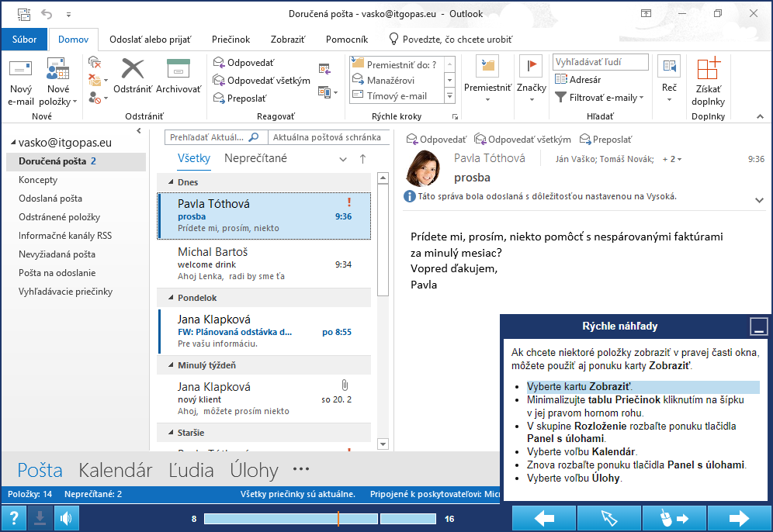Open the Michal Bartoš welcome drink message
Image resolution: width=773 pixels, height=532 pixels.
(x=264, y=264)
